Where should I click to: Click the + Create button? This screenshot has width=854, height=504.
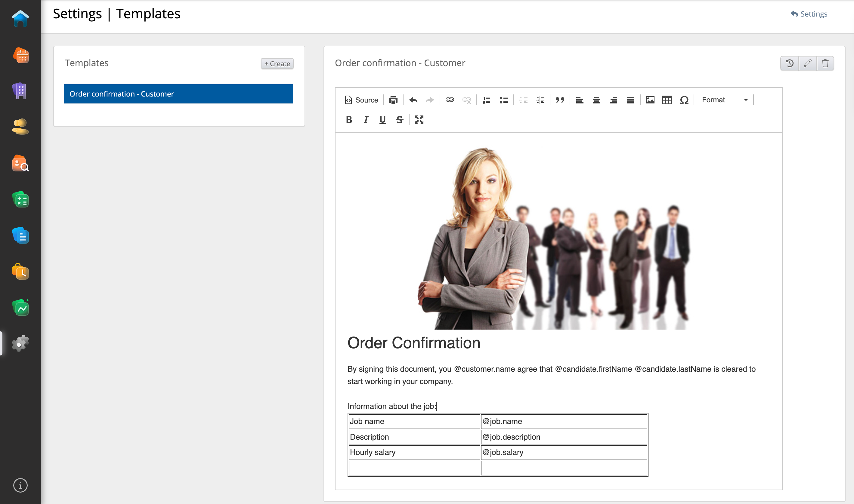click(x=277, y=63)
